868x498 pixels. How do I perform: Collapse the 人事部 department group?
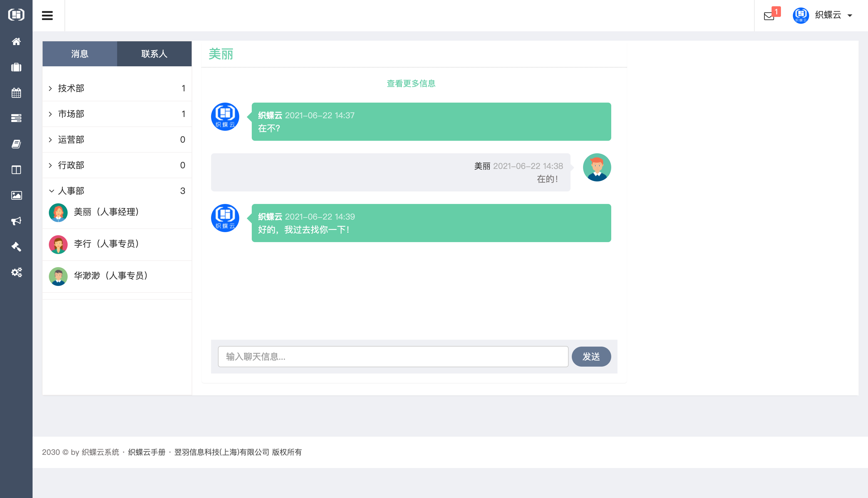point(71,191)
